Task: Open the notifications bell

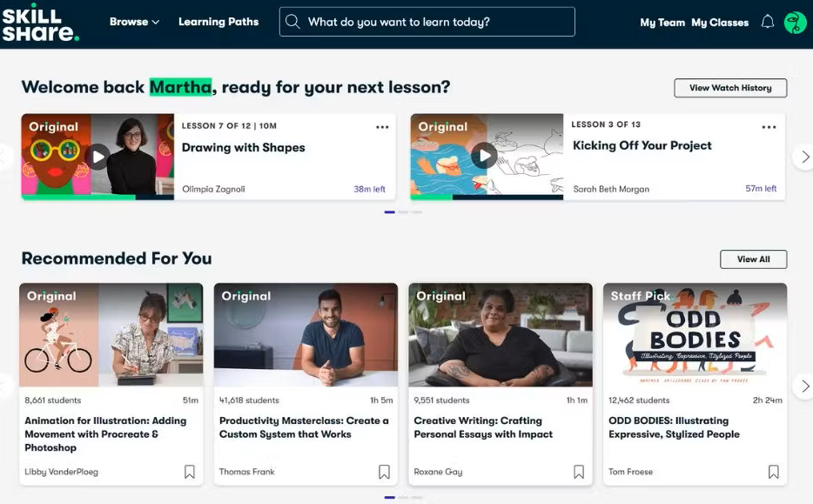Action: [768, 22]
